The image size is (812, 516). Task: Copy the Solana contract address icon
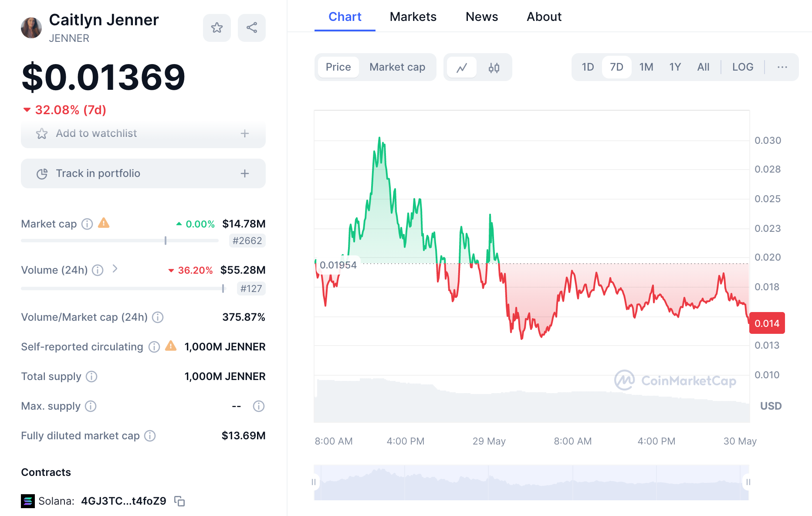pos(180,501)
